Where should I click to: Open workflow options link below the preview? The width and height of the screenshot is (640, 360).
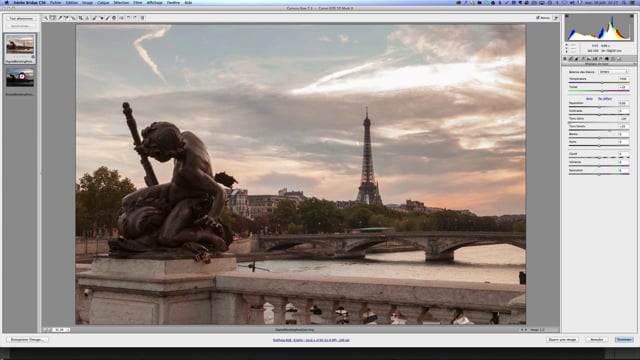click(x=311, y=340)
